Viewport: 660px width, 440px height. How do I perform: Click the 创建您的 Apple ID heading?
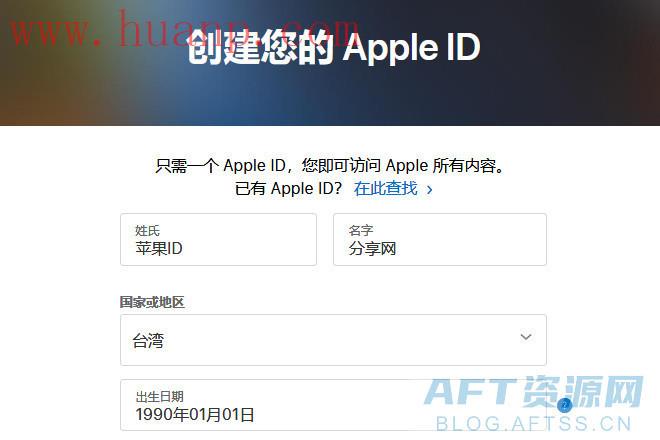coord(334,48)
